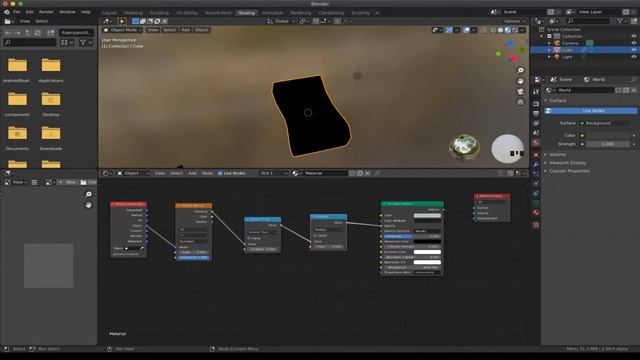Viewport: 640px width, 360px height.
Task: Open the Modifier properties wrench icon
Action: coord(536,164)
